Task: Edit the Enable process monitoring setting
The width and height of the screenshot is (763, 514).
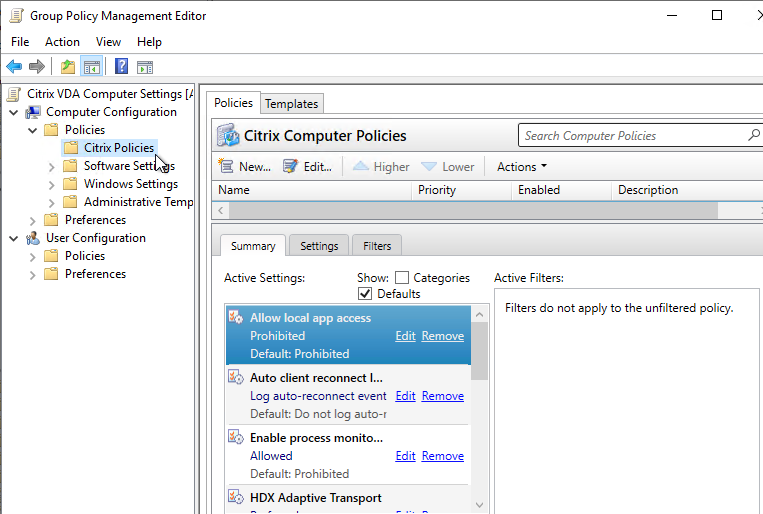Action: (x=405, y=456)
